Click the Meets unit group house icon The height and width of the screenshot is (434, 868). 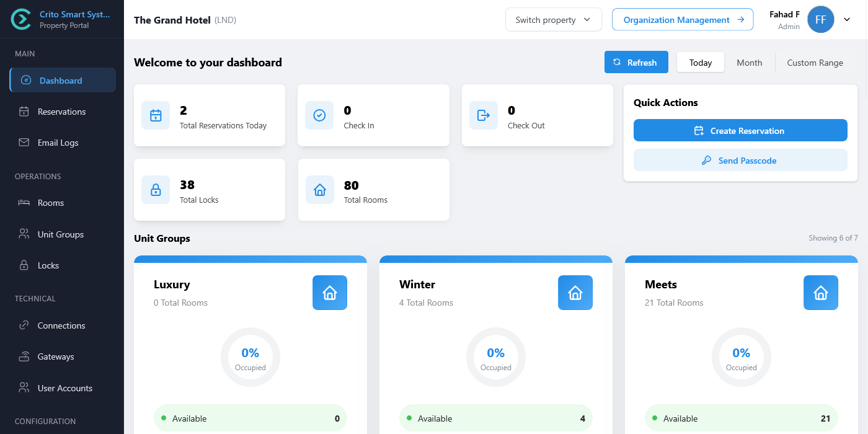[821, 293]
